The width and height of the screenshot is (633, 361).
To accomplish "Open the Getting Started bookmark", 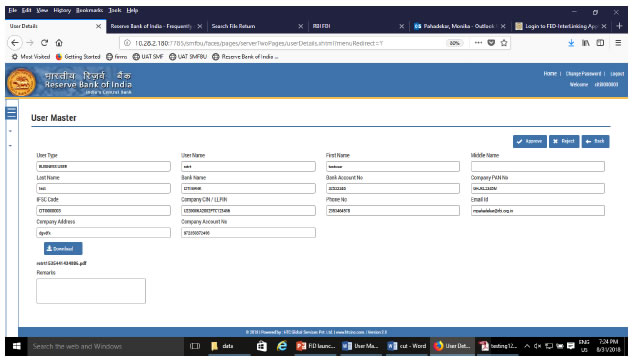I will 78,57.
